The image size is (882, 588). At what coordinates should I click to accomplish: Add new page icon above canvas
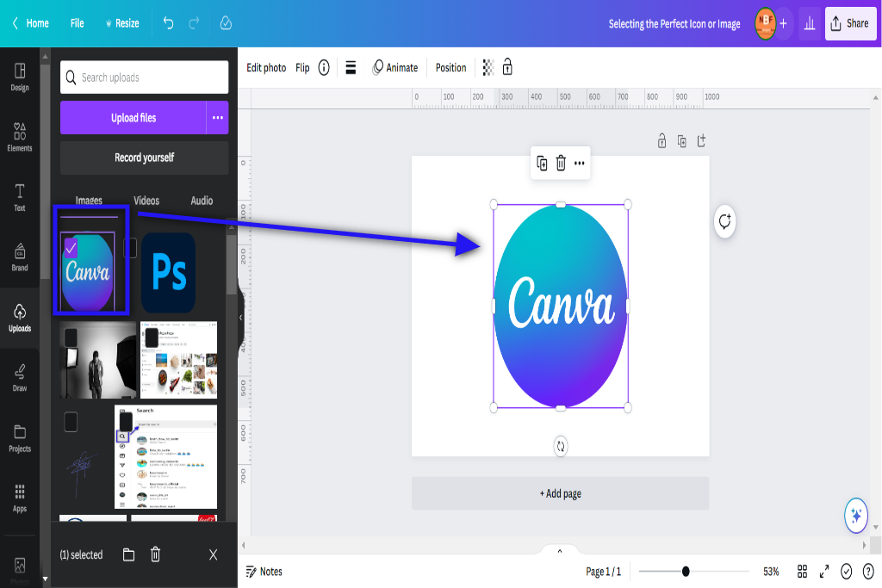(701, 140)
